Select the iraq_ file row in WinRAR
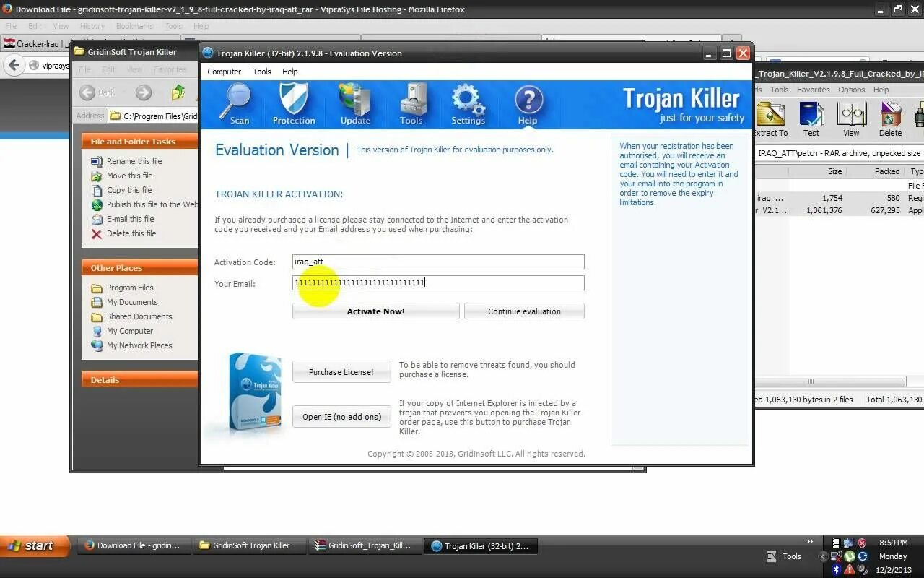The image size is (924, 578). (x=840, y=198)
